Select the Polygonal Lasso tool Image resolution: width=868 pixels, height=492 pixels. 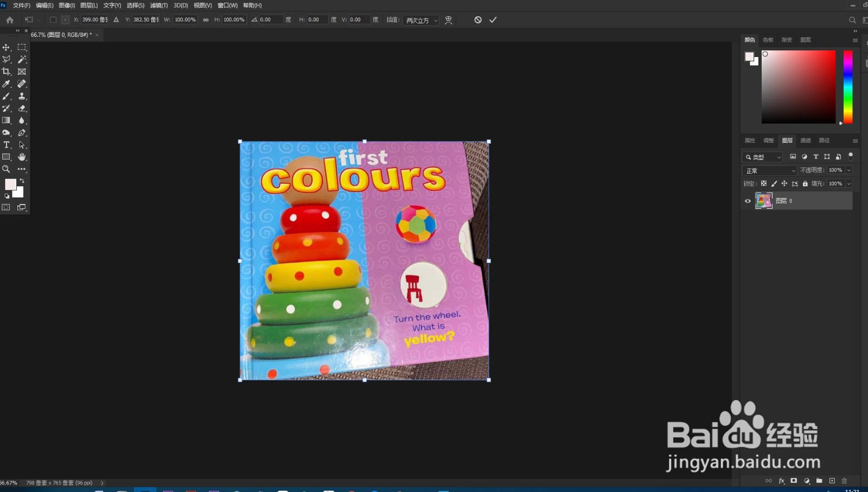(7, 59)
